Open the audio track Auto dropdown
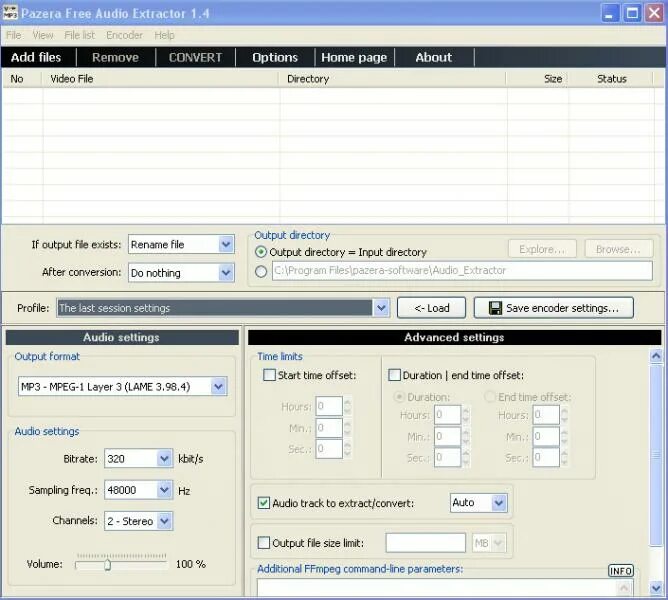The image size is (668, 600). pos(499,503)
